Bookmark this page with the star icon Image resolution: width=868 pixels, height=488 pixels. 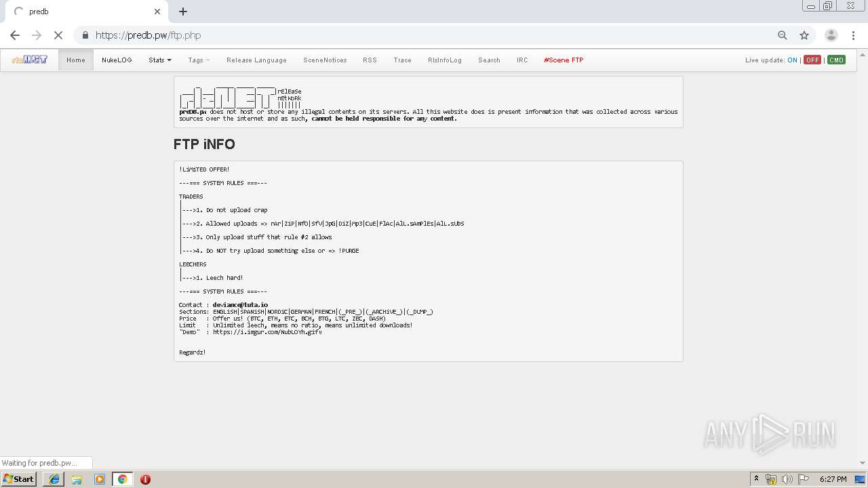pyautogui.click(x=804, y=35)
